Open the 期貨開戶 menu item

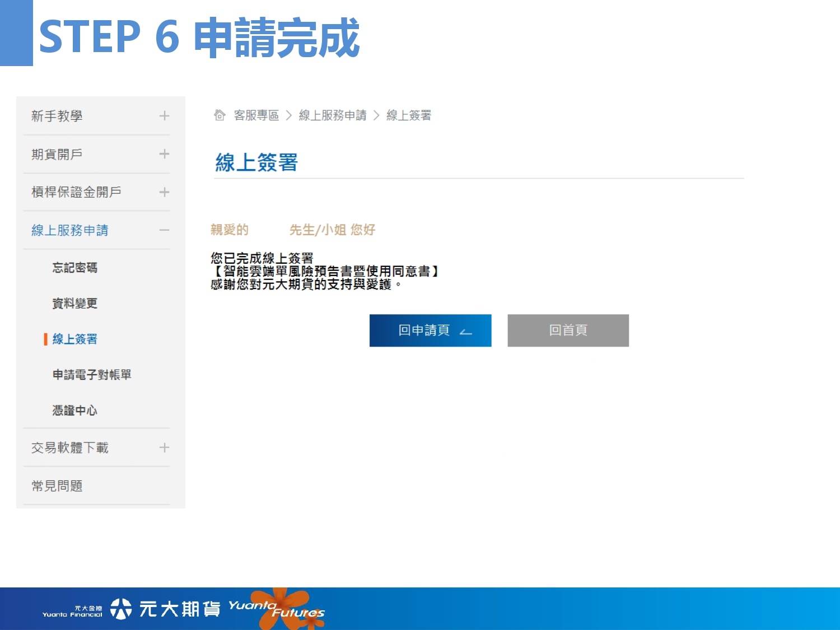[x=57, y=154]
